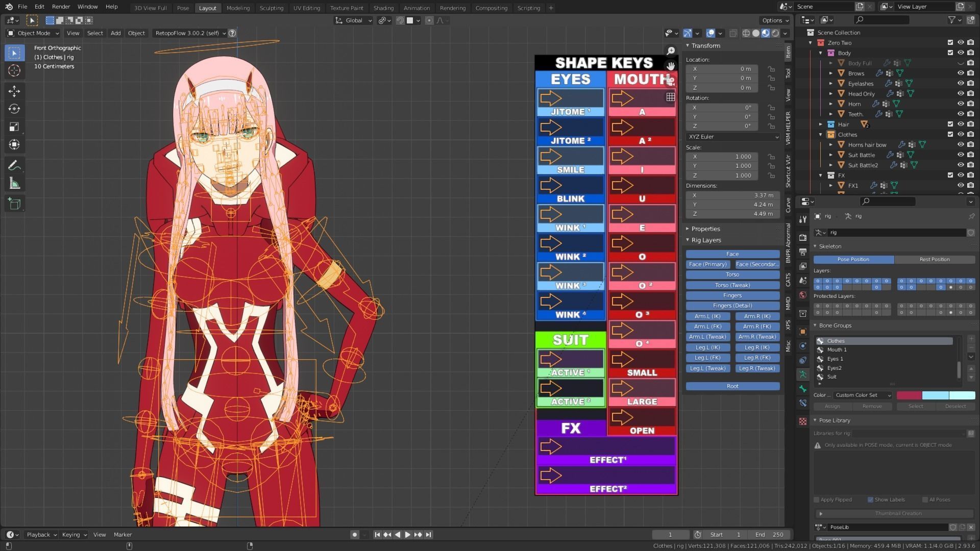Switch to the Sculpting workspace tab
This screenshot has width=980, height=551.
coord(271,8)
